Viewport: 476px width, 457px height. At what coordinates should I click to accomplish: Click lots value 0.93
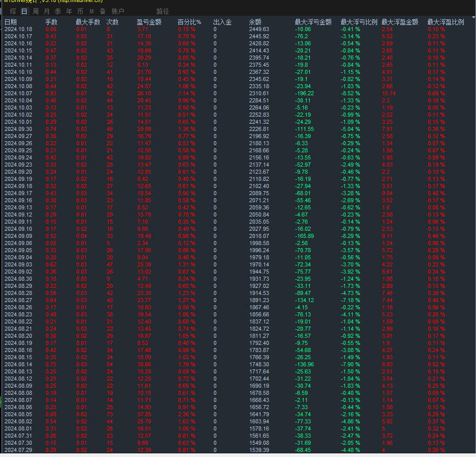[x=50, y=93]
